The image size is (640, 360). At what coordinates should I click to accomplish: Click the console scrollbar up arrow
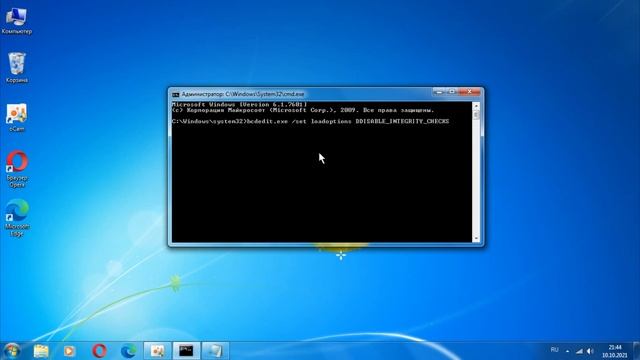[x=476, y=106]
